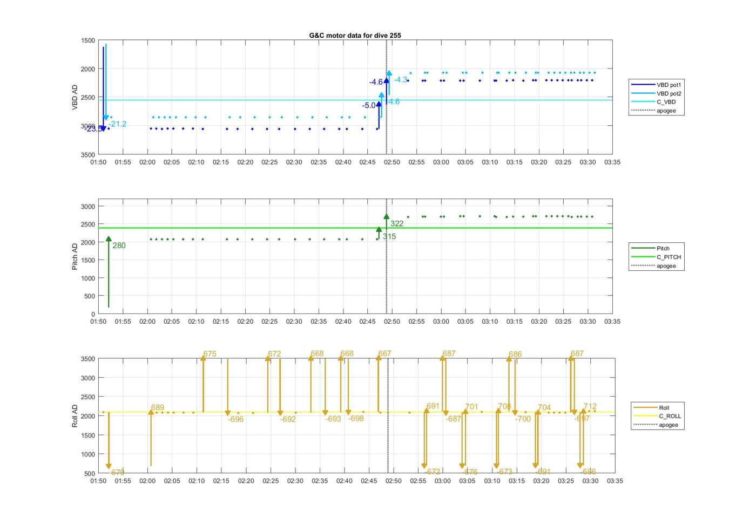Click the "712" roll data label

click(590, 407)
